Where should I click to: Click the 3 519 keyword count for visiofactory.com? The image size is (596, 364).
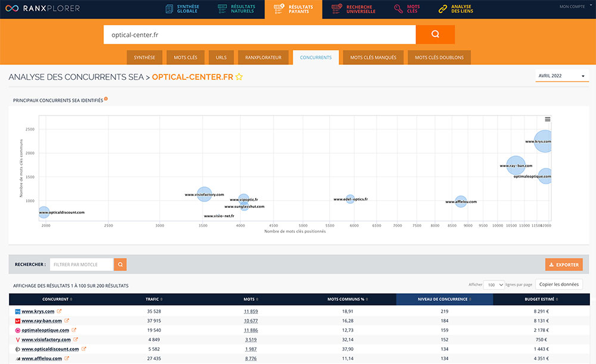pyautogui.click(x=251, y=340)
